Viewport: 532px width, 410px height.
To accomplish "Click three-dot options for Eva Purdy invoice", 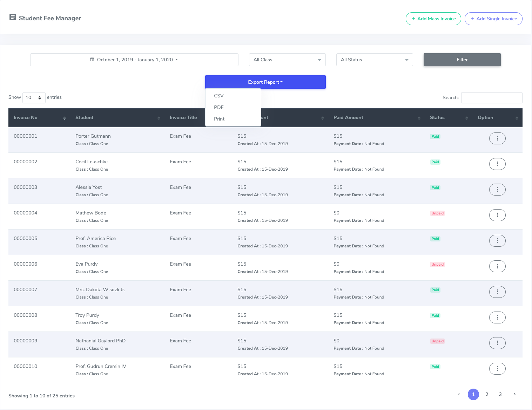I will pyautogui.click(x=497, y=266).
